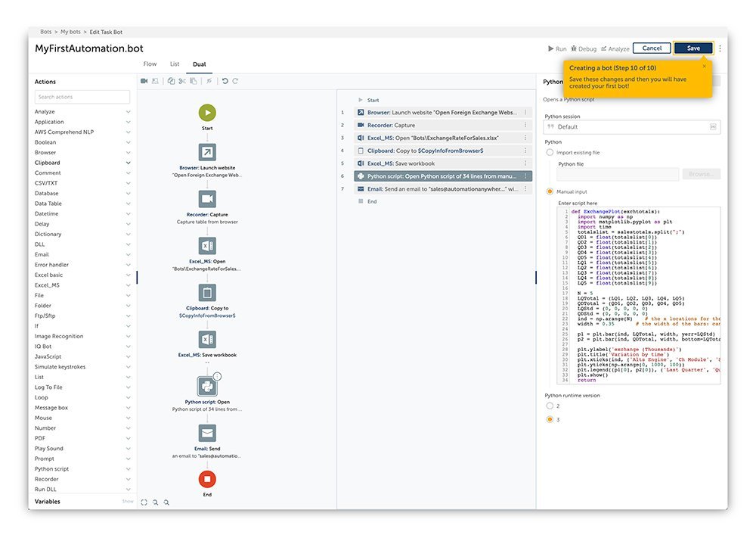Click the Python file path input field
The width and height of the screenshot is (756, 538).
click(x=618, y=174)
